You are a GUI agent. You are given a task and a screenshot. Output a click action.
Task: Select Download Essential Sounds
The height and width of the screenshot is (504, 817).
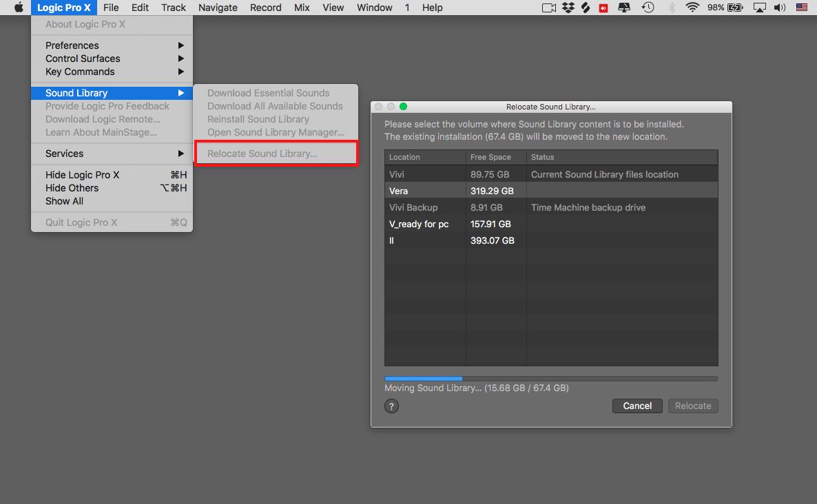[x=276, y=93]
